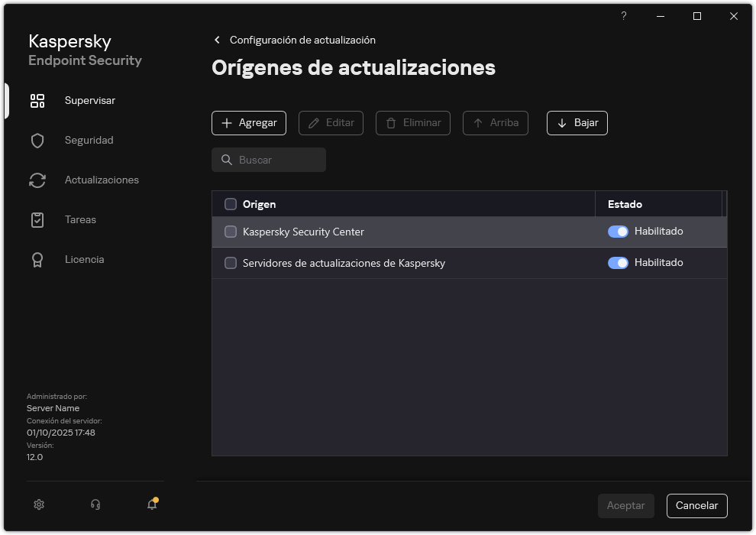Move a source down with Bajar
756x535 pixels.
point(577,123)
